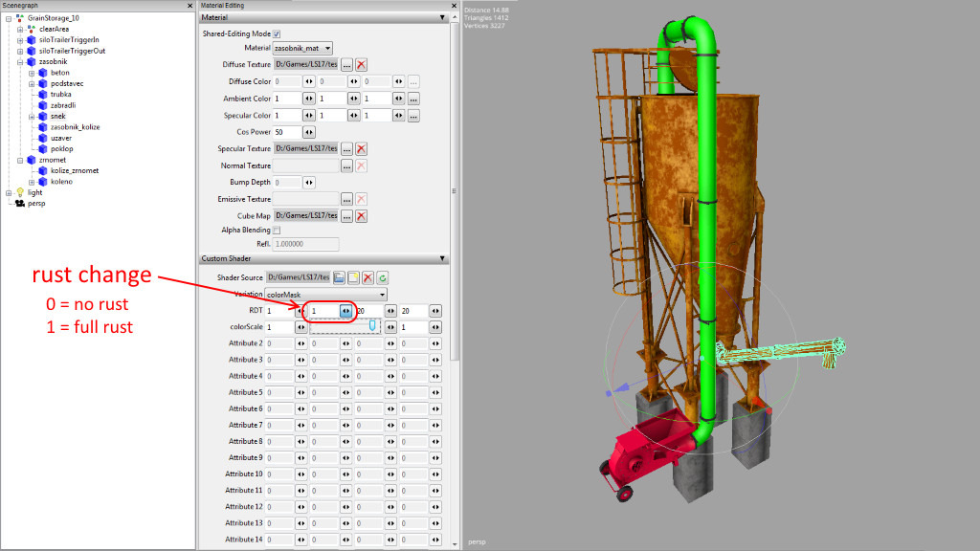Click the new shader file icon
Viewport: 980px width, 551px height.
(x=353, y=277)
